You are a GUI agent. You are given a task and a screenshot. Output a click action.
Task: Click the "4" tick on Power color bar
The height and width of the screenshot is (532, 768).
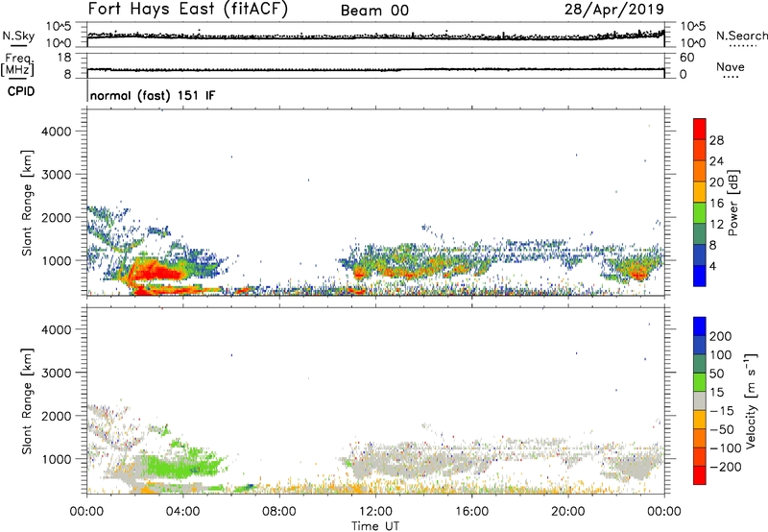click(713, 266)
